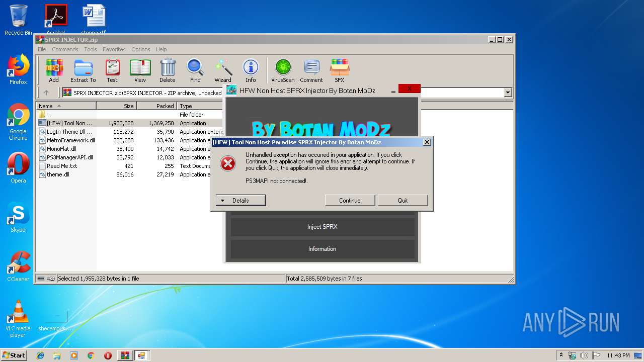This screenshot has width=644, height=362.
Task: Expand Details in the error dialog
Action: [240, 200]
